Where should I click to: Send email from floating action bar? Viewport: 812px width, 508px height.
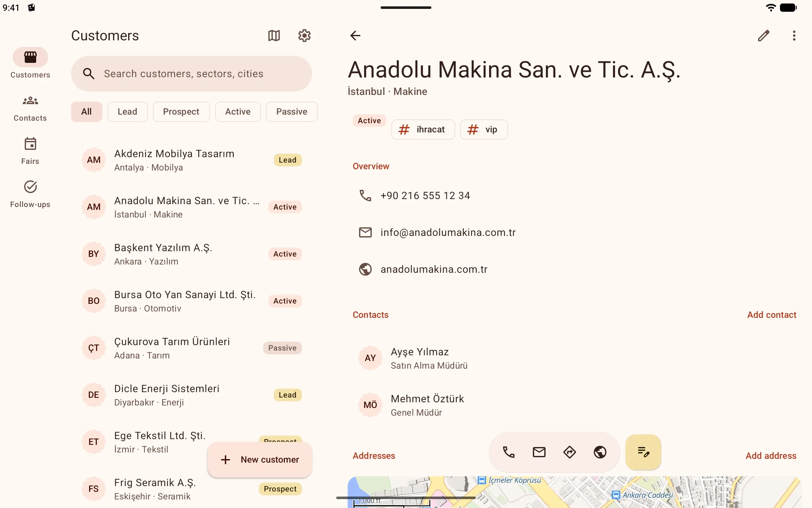tap(539, 452)
